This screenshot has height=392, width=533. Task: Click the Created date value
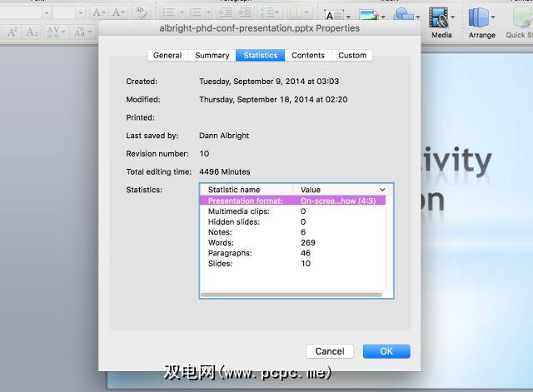(x=269, y=82)
